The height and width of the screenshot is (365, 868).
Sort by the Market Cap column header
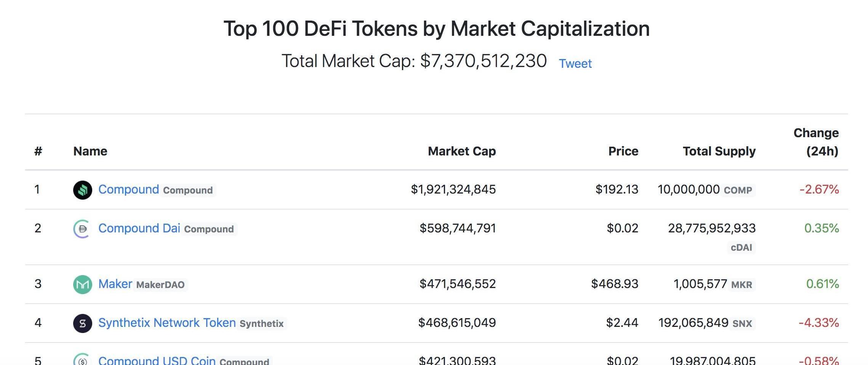[462, 151]
